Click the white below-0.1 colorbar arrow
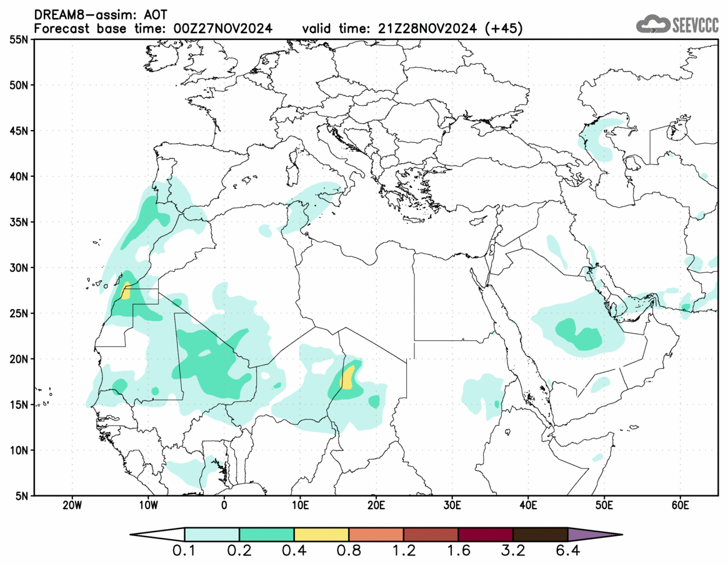Screen dimensions: 728x566 (x=157, y=534)
